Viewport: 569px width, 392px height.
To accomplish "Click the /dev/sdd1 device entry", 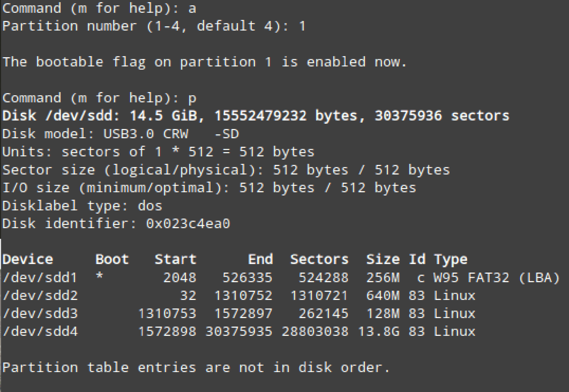I will [40, 278].
